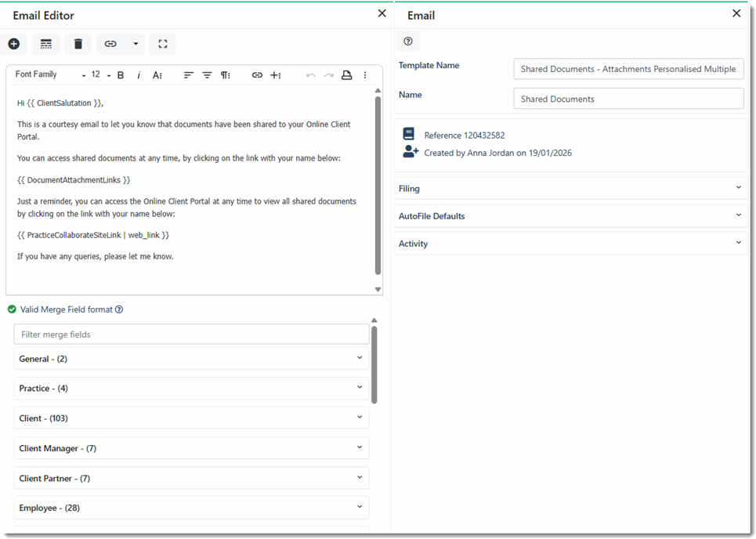The height and width of the screenshot is (539, 756).
Task: Expand the Filing section
Action: coord(571,189)
